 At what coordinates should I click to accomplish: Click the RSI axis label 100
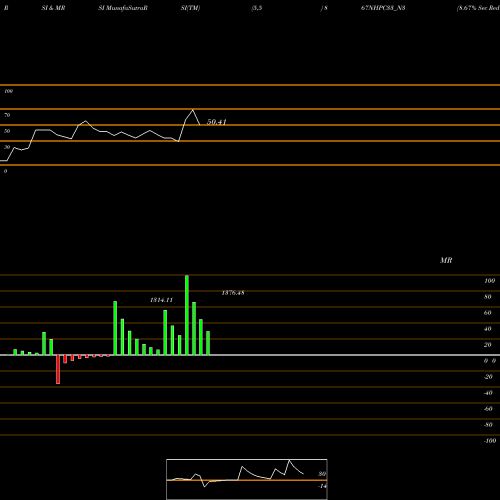8,91
